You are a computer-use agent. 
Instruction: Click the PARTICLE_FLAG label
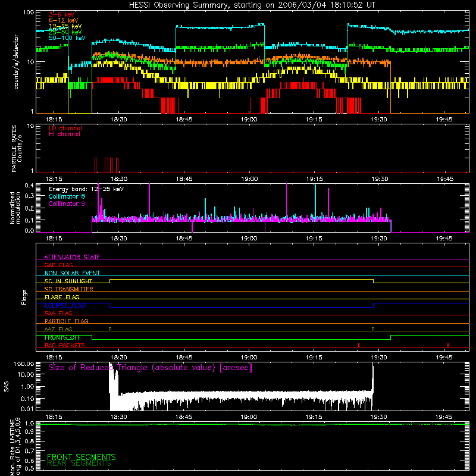click(x=67, y=321)
